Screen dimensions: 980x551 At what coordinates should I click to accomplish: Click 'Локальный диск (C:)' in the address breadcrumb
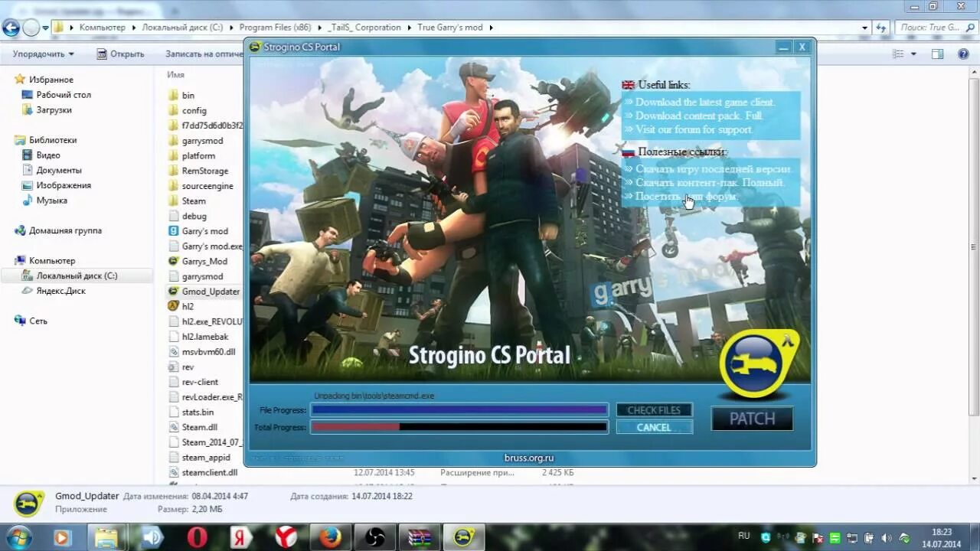click(x=182, y=28)
